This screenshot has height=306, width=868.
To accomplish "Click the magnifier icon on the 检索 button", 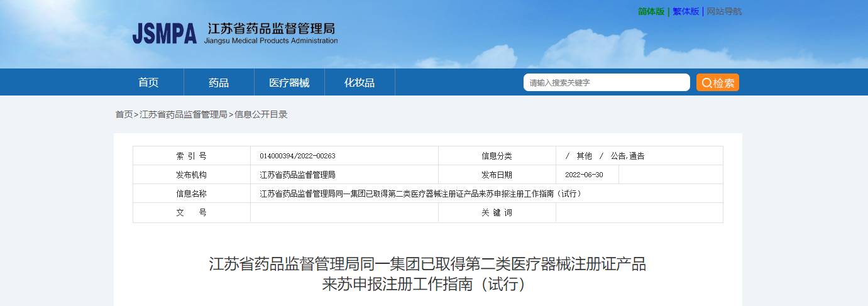I will pyautogui.click(x=706, y=83).
